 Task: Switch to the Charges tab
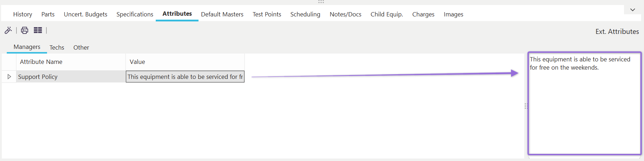423,14
